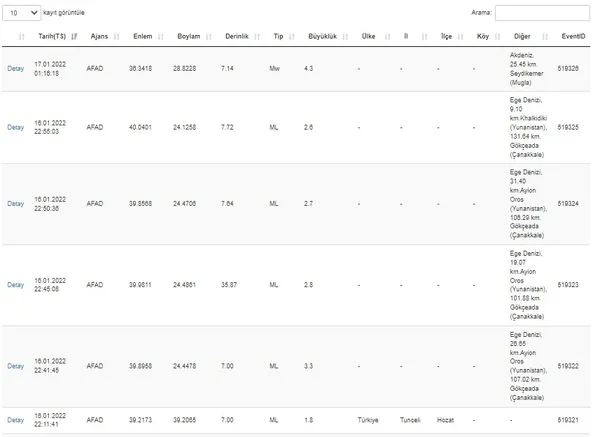This screenshot has width=600, height=437.
Task: Click sort arrows beside Ajans header
Action: [x=118, y=37]
